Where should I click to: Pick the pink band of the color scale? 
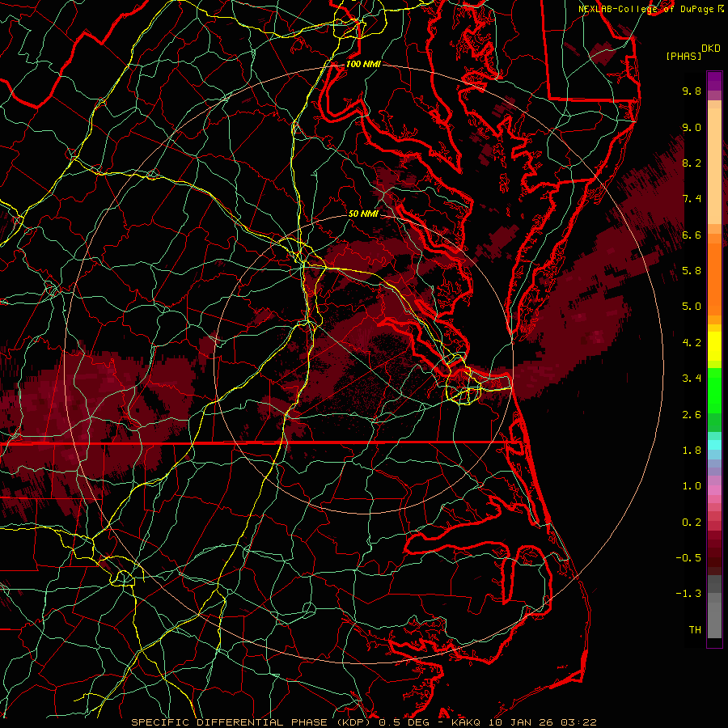(x=714, y=490)
